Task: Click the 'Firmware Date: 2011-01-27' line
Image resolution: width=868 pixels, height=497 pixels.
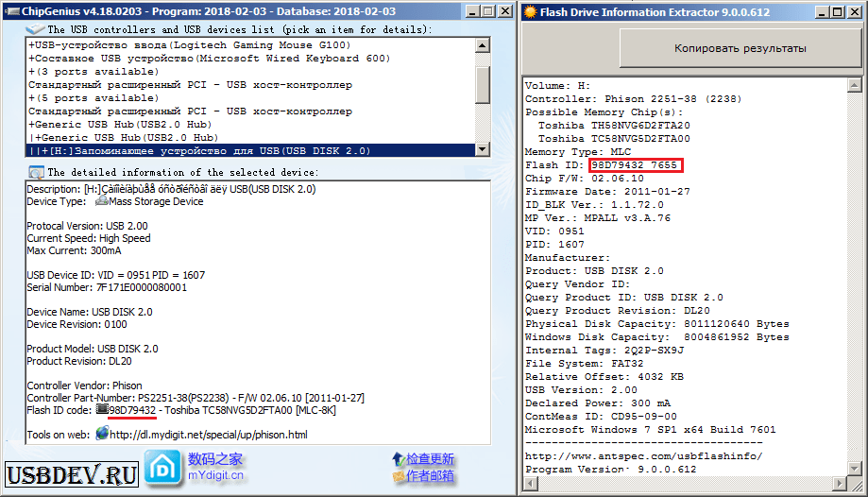Action: 607,192
